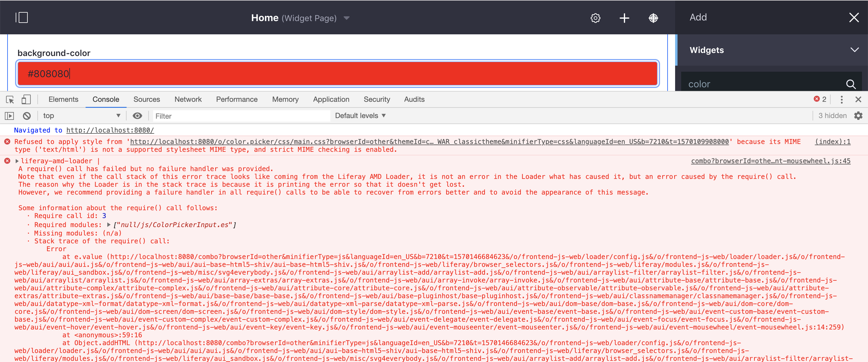Open the Security tab
Viewport: 868px width, 362px height.
pos(377,99)
